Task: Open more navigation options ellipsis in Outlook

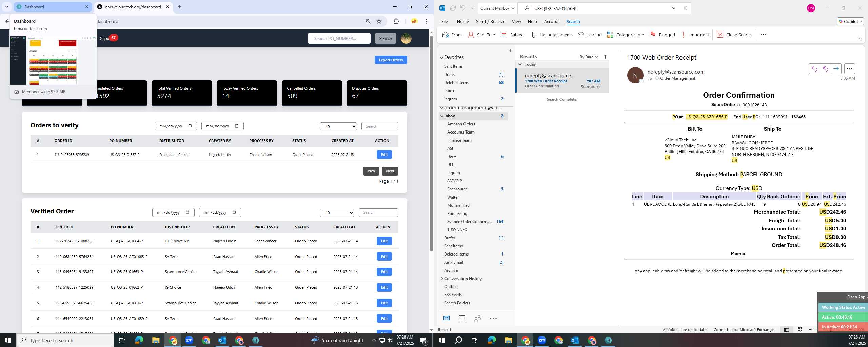Action: [x=493, y=318]
